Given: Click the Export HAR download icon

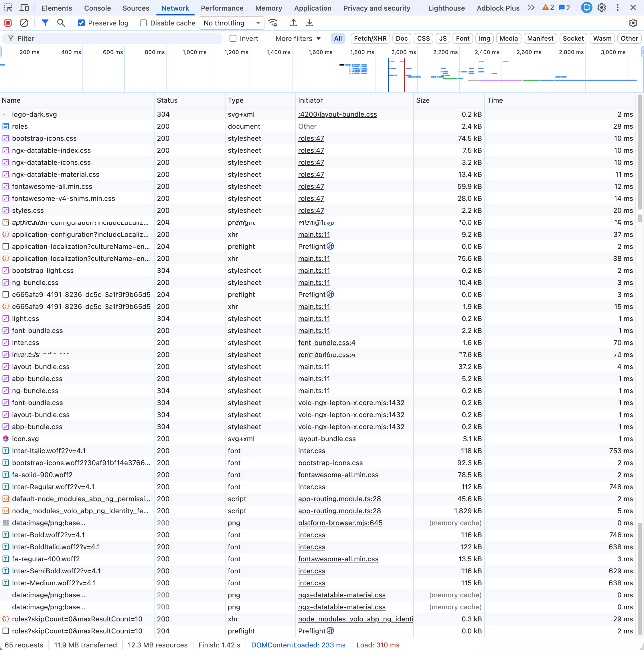Looking at the screenshot, I should click(309, 23).
